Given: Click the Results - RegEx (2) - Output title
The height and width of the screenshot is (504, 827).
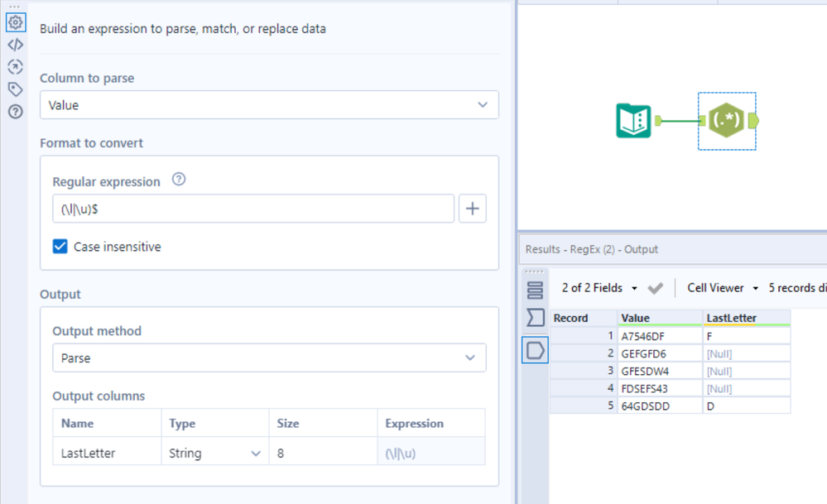Looking at the screenshot, I should point(591,249).
